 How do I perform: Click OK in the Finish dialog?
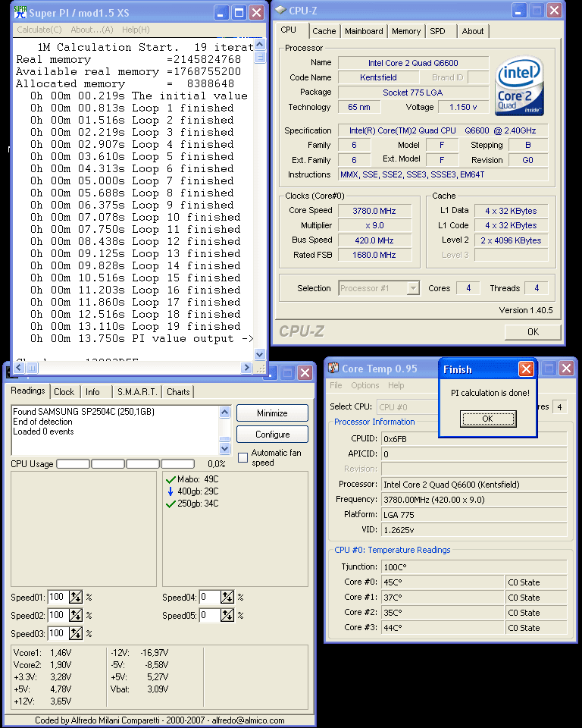click(x=488, y=419)
